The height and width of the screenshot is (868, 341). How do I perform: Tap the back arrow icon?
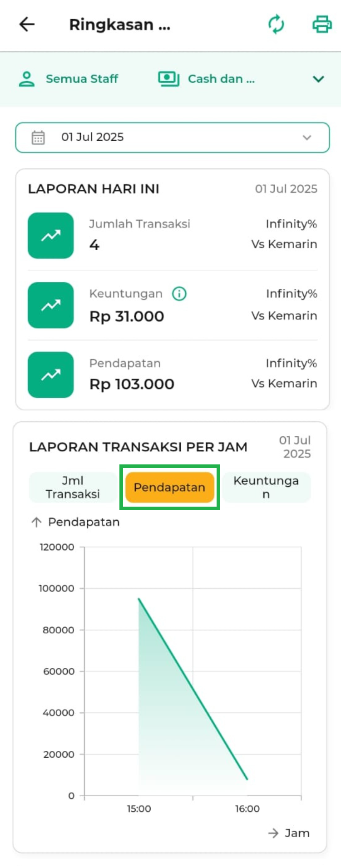click(x=27, y=25)
